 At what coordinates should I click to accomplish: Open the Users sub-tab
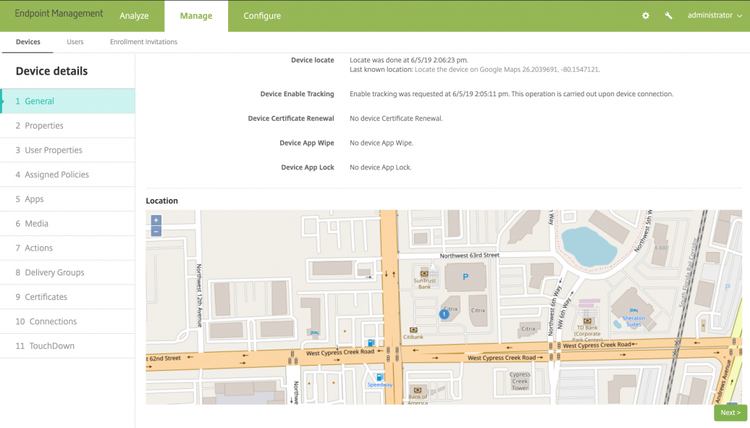[75, 42]
